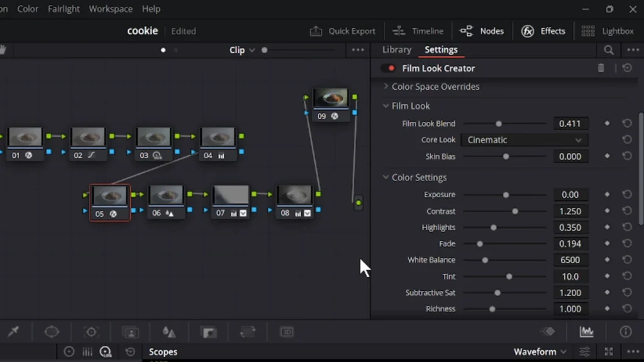Viewport: 644px width, 362px height.
Task: Open the Core Look Cinematic dropdown
Action: click(x=524, y=140)
